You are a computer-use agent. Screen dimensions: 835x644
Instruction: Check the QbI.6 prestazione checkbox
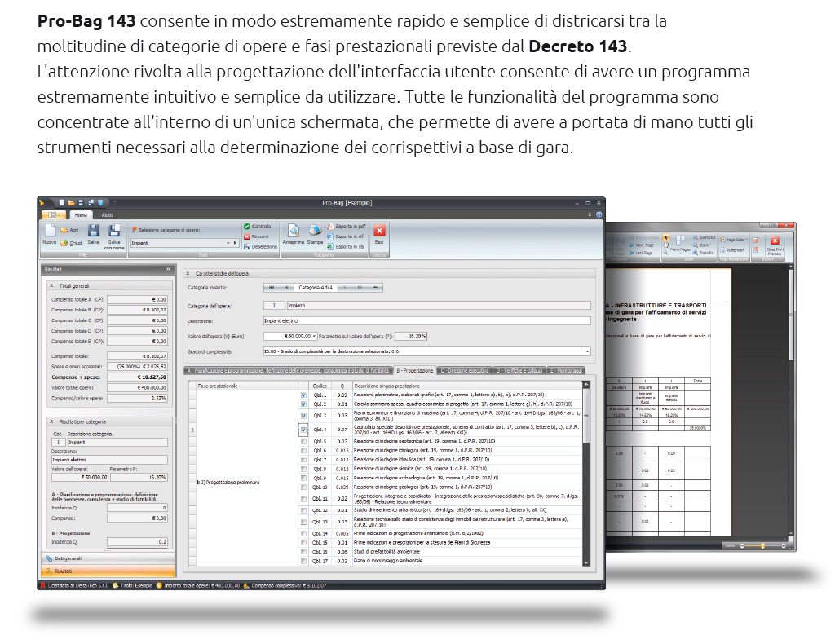pyautogui.click(x=303, y=451)
